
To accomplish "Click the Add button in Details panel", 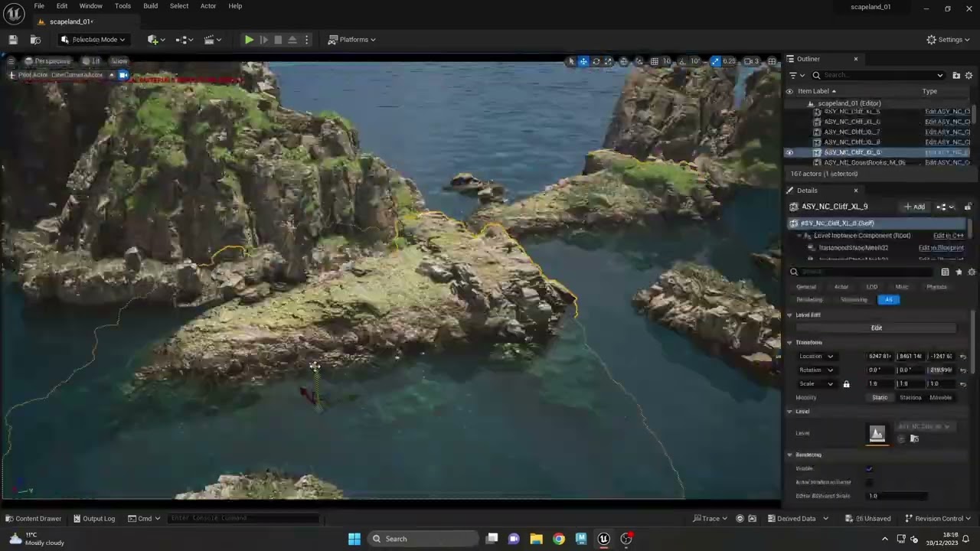I will (915, 207).
